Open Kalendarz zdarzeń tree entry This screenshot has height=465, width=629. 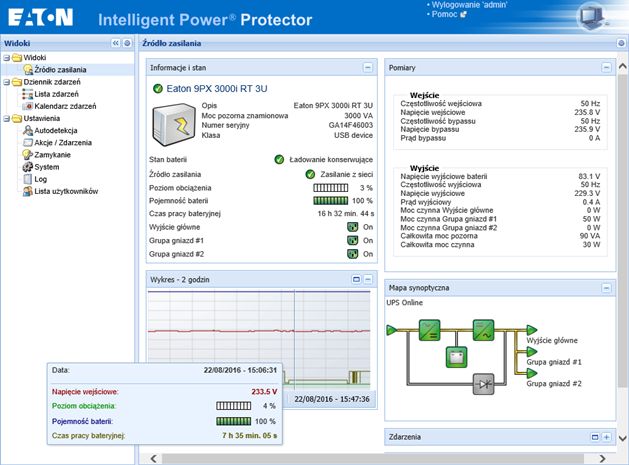tap(65, 106)
